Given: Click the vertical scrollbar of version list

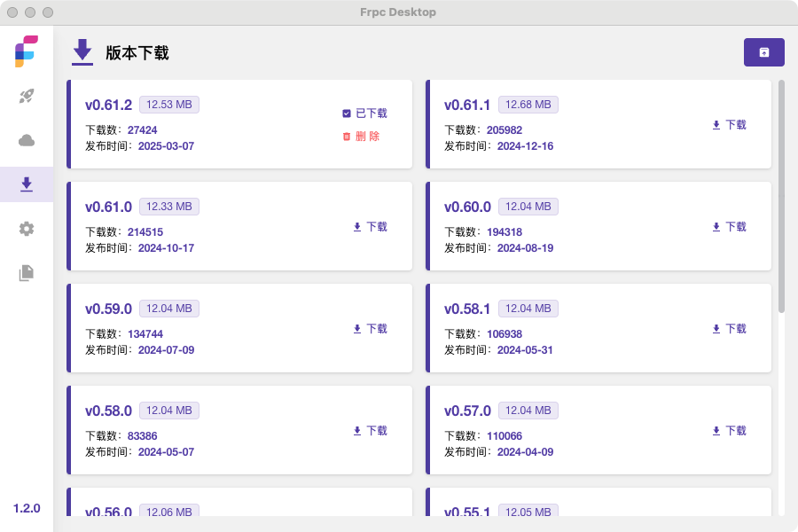Looking at the screenshot, I should pyautogui.click(x=781, y=196).
